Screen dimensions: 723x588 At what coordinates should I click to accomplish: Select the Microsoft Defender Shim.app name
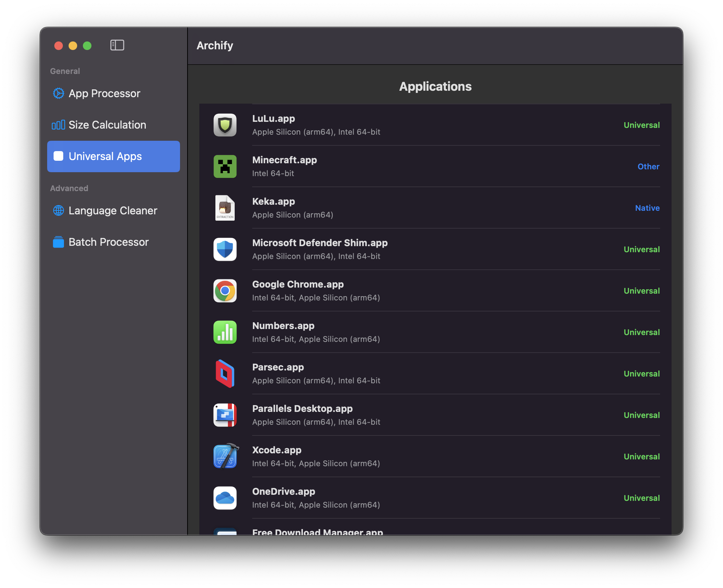(320, 243)
